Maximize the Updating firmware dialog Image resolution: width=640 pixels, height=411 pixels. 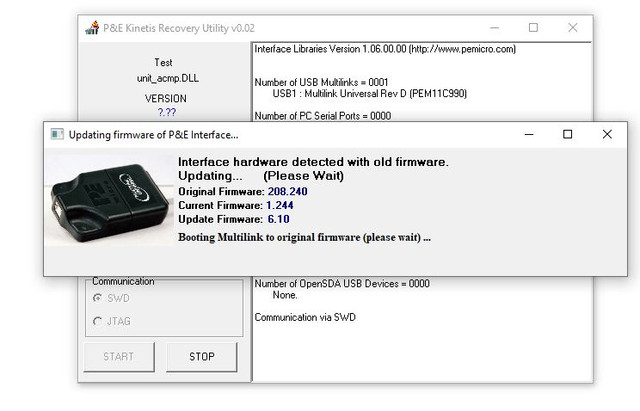tap(567, 134)
